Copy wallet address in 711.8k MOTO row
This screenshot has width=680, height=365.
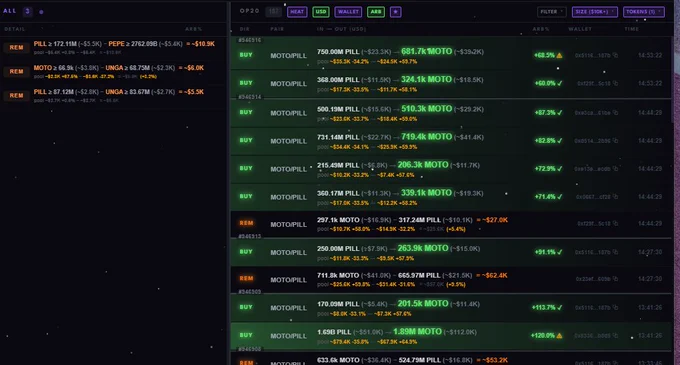tap(615, 279)
